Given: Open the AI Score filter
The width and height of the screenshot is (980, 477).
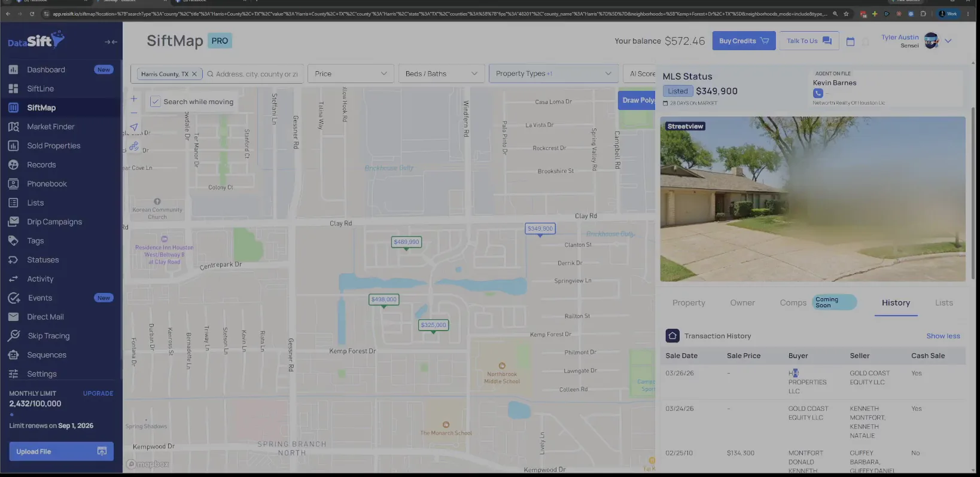Looking at the screenshot, I should [639, 74].
